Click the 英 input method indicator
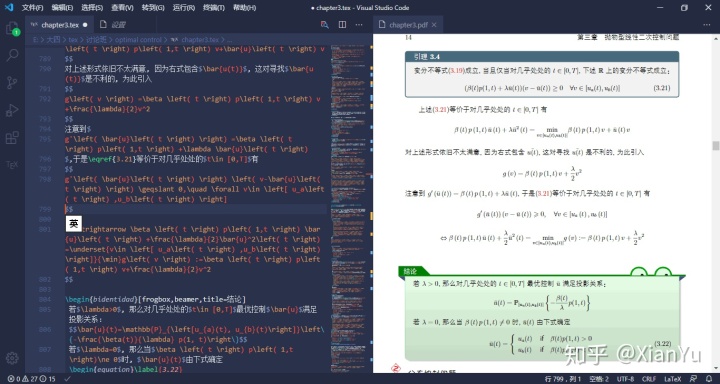720x384 pixels. [73, 223]
